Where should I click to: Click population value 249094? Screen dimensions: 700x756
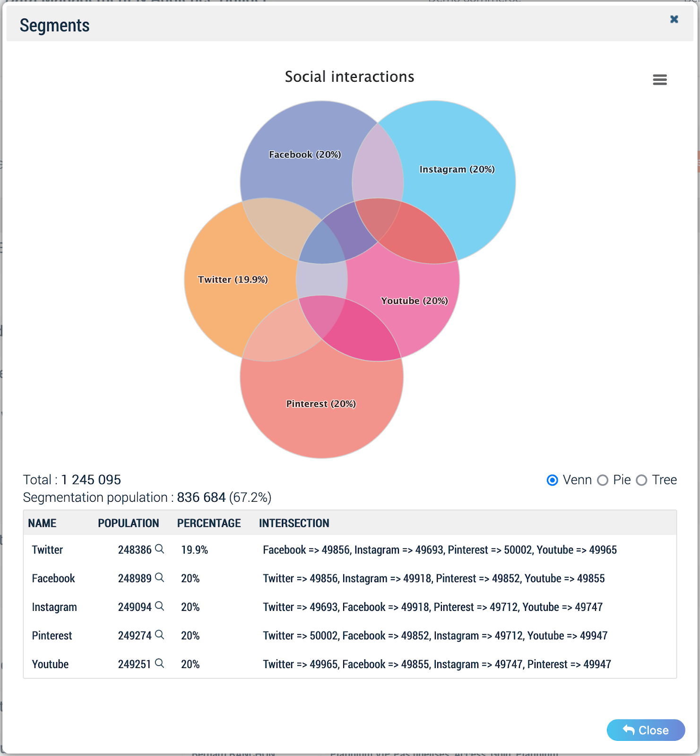(x=135, y=607)
